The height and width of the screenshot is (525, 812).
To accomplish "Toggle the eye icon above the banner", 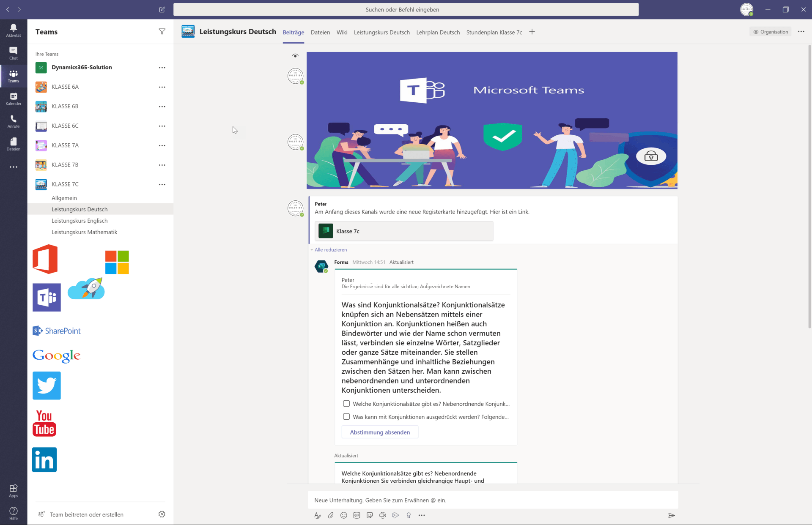I will point(295,55).
